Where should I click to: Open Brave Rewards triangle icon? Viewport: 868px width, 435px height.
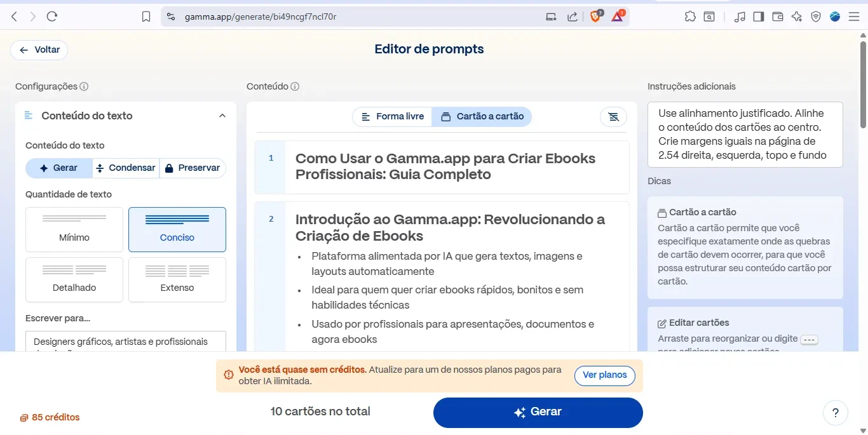[618, 17]
